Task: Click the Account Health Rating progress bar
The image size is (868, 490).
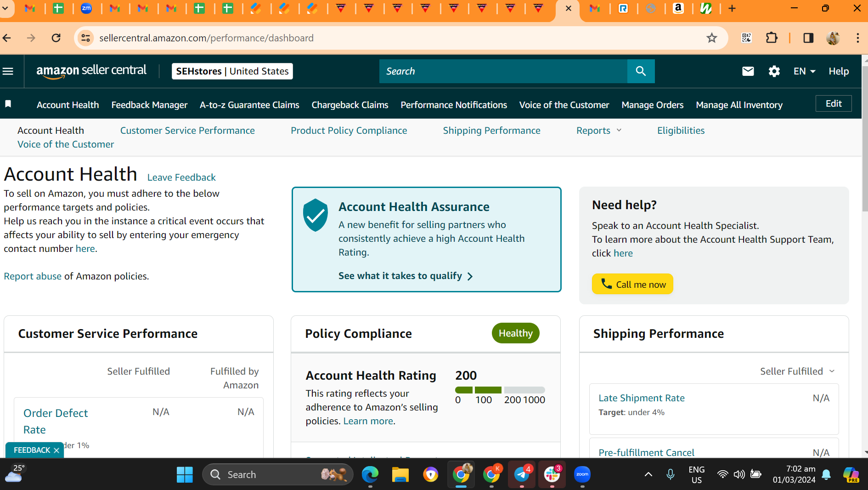Action: point(500,390)
